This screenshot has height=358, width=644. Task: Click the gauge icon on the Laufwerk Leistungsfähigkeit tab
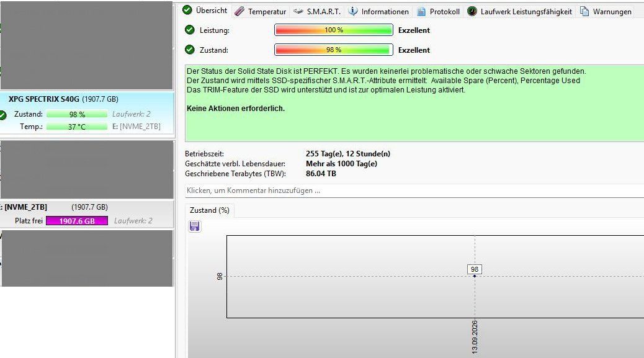(x=472, y=12)
